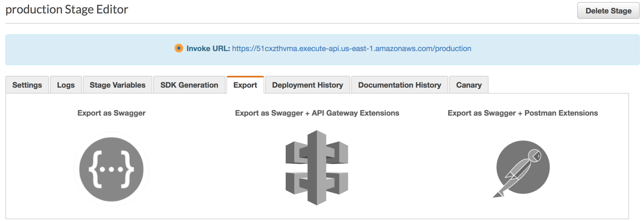Click the Export as Swagger label
Viewport: 644px width, 221px height.
111,113
